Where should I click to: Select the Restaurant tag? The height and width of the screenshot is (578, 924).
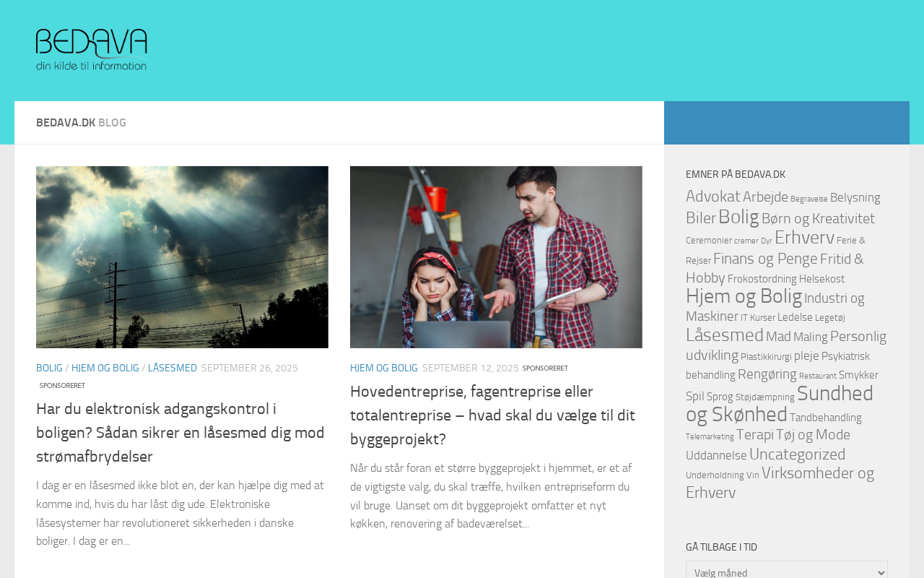[818, 376]
